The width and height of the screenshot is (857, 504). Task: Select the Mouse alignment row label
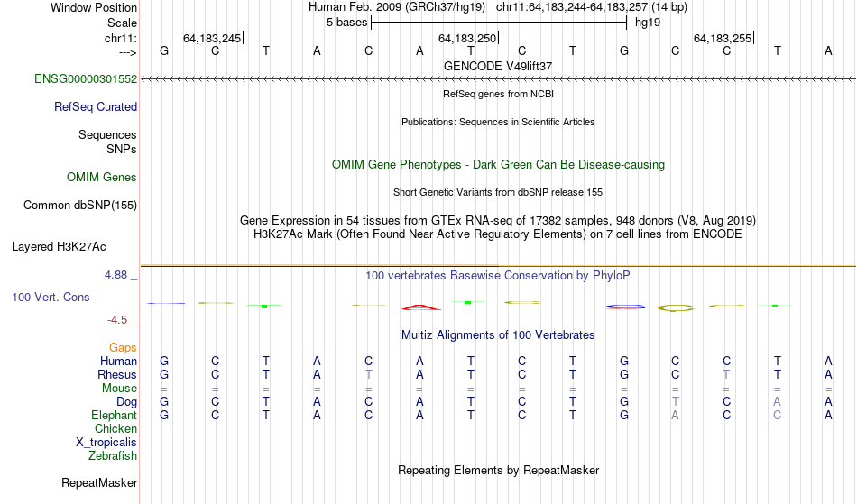(119, 389)
